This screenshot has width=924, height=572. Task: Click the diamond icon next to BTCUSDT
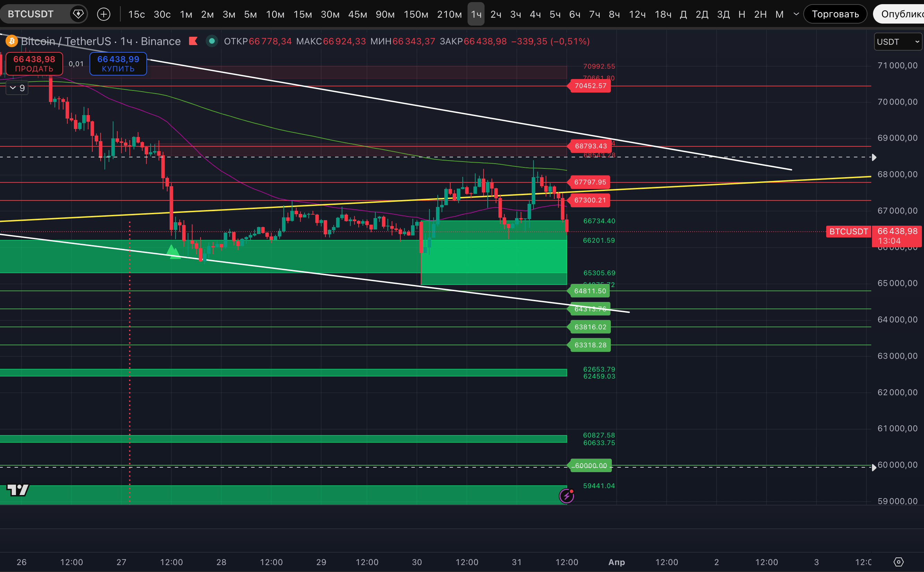click(x=78, y=14)
